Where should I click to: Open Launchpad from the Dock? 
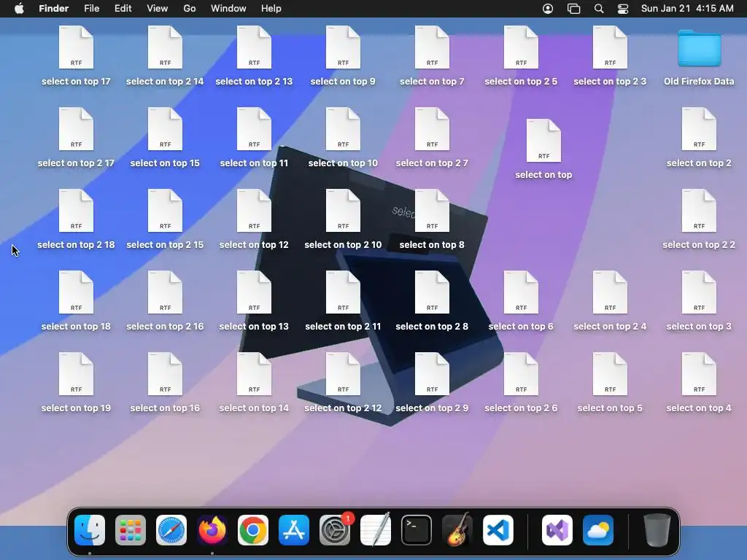coord(131,530)
